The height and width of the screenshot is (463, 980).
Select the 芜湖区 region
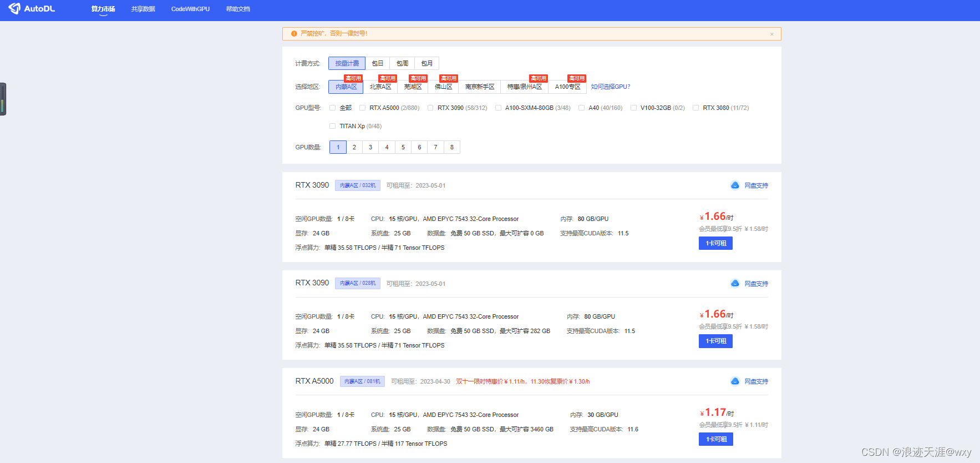[413, 87]
